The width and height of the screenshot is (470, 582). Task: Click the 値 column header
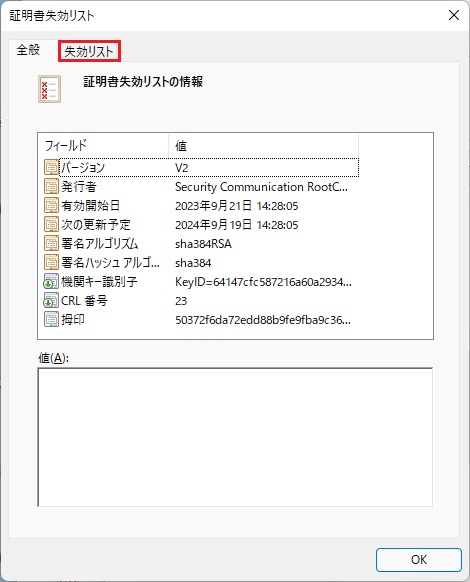coord(264,146)
